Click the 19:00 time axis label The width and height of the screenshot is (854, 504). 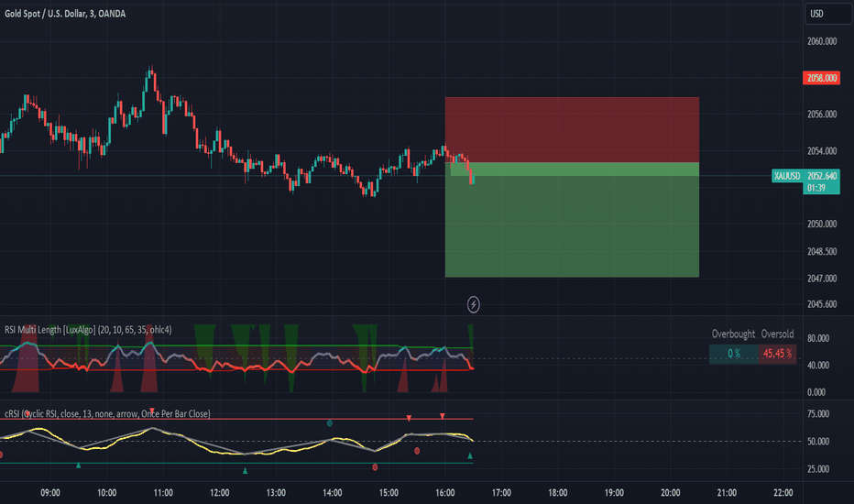(614, 493)
